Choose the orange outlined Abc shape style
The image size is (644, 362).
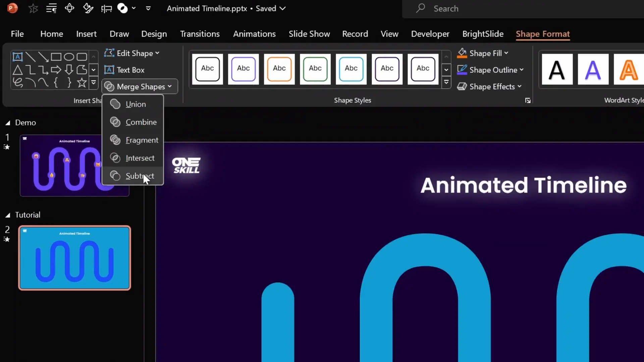pos(279,69)
